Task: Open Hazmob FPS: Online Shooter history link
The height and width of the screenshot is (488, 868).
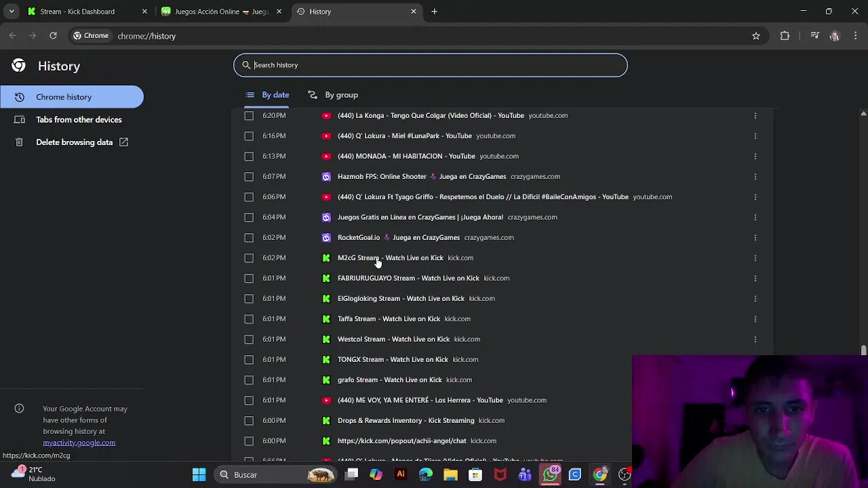Action: 422,176
